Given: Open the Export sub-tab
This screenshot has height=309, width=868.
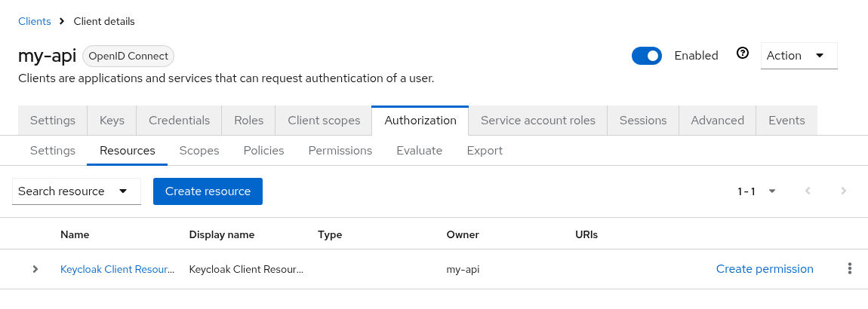Looking at the screenshot, I should coord(485,150).
